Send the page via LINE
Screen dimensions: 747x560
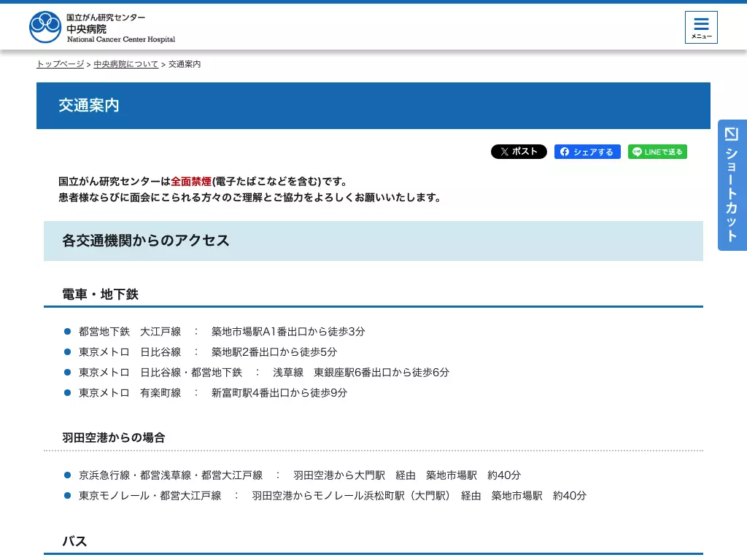point(657,152)
